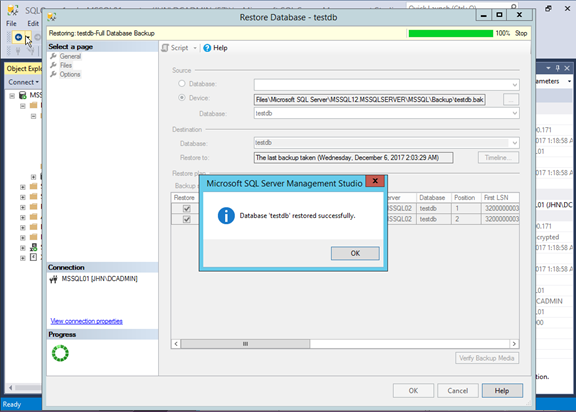Click the Position column header

coord(464,198)
